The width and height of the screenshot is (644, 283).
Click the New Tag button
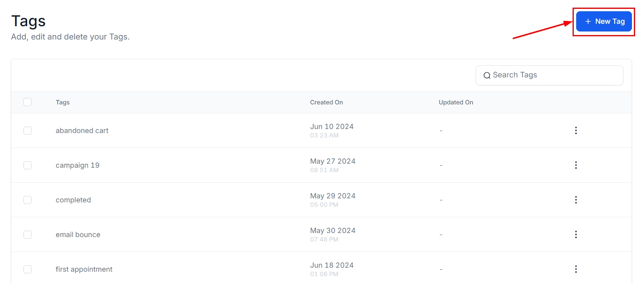[604, 21]
